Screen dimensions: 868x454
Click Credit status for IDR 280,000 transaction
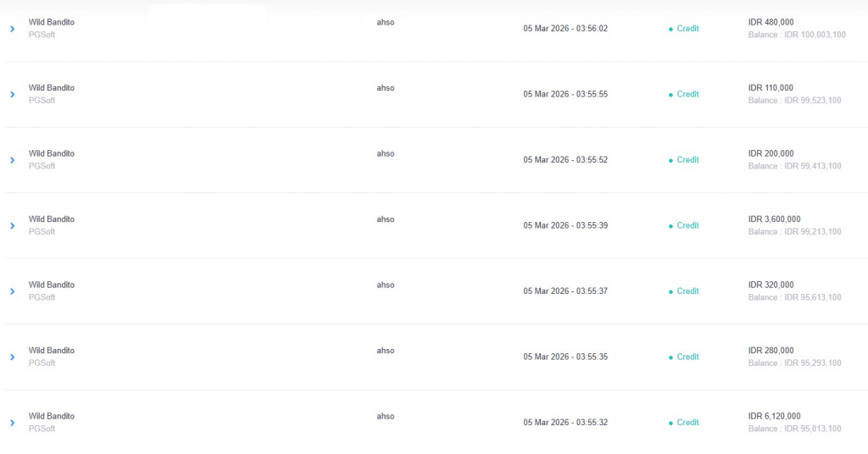[x=687, y=357]
